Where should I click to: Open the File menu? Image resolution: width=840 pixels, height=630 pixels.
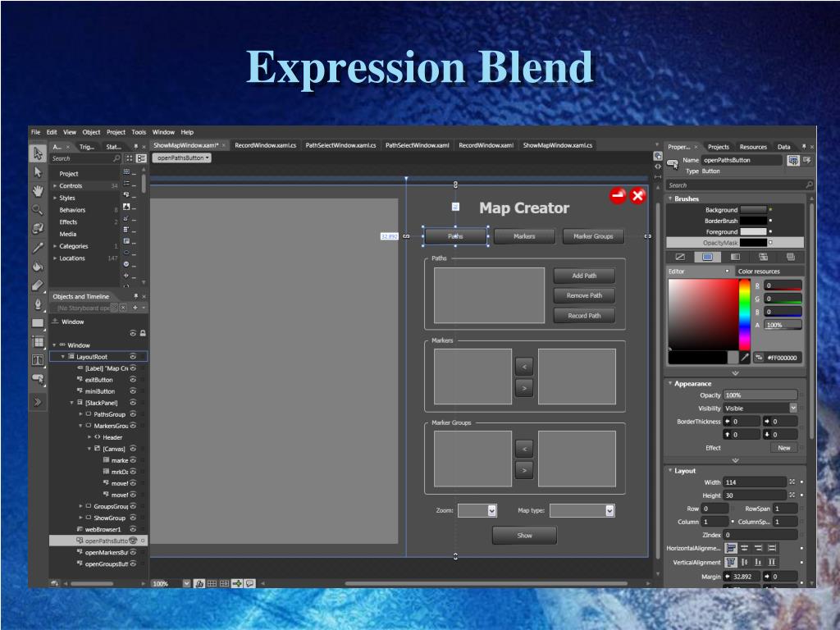[36, 132]
